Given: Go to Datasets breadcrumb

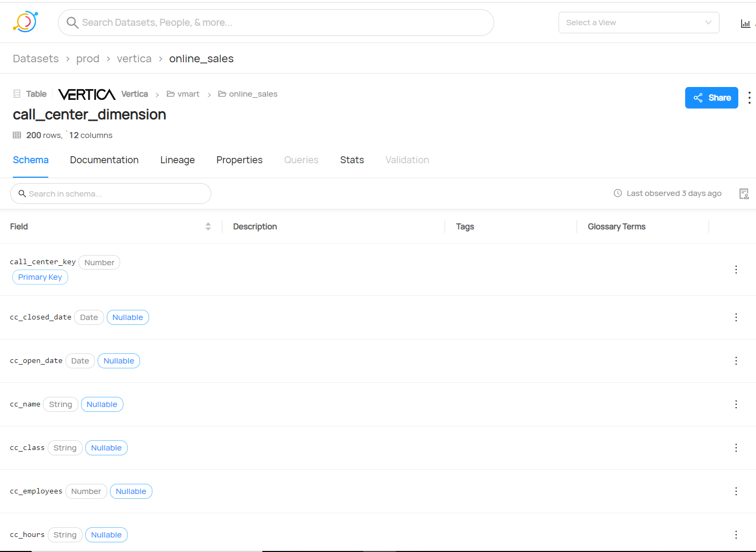Looking at the screenshot, I should [36, 59].
